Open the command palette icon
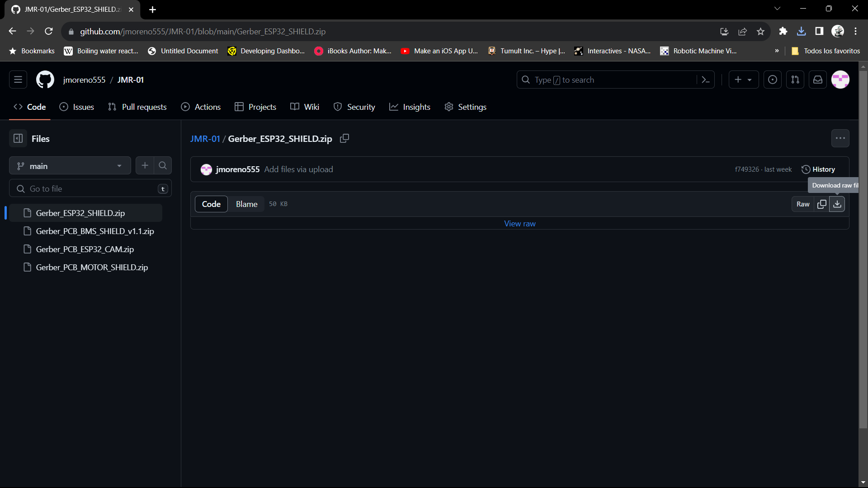The width and height of the screenshot is (868, 488). (705, 80)
